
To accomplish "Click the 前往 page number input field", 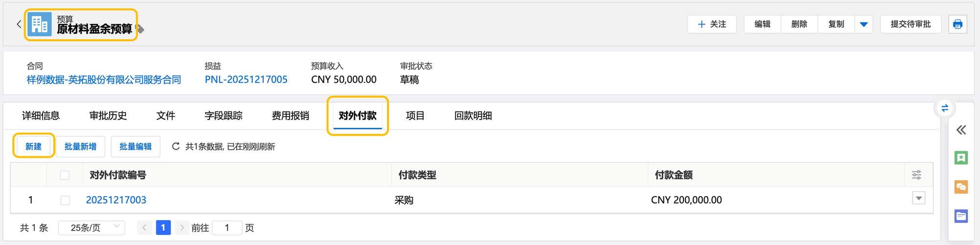I will 227,228.
